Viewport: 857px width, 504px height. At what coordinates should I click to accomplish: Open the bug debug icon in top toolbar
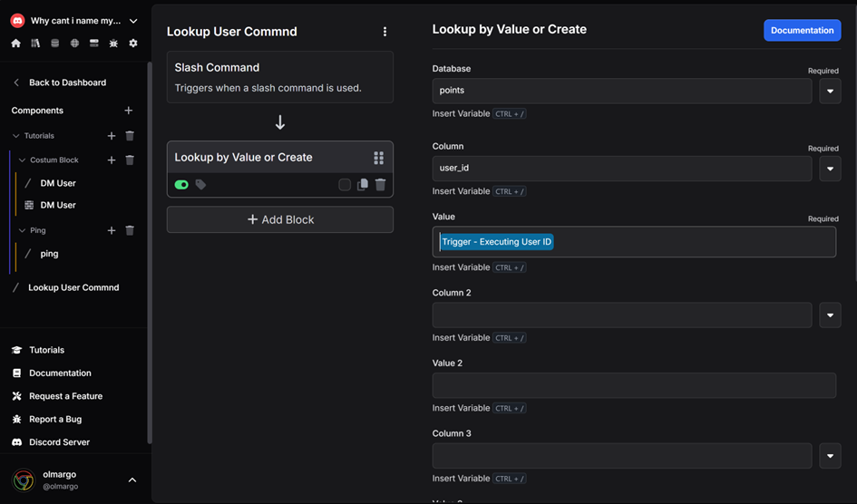pyautogui.click(x=113, y=44)
